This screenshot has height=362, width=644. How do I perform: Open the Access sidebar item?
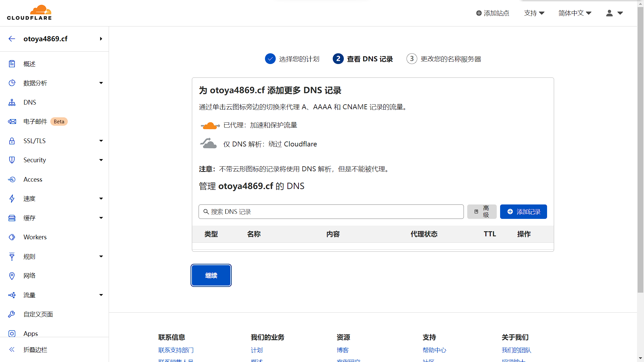coord(54,179)
